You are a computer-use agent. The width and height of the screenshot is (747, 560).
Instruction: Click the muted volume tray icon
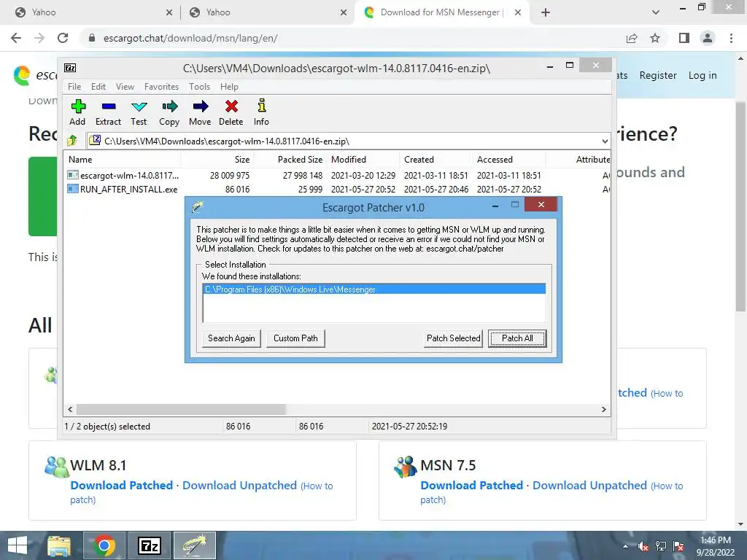pyautogui.click(x=643, y=546)
